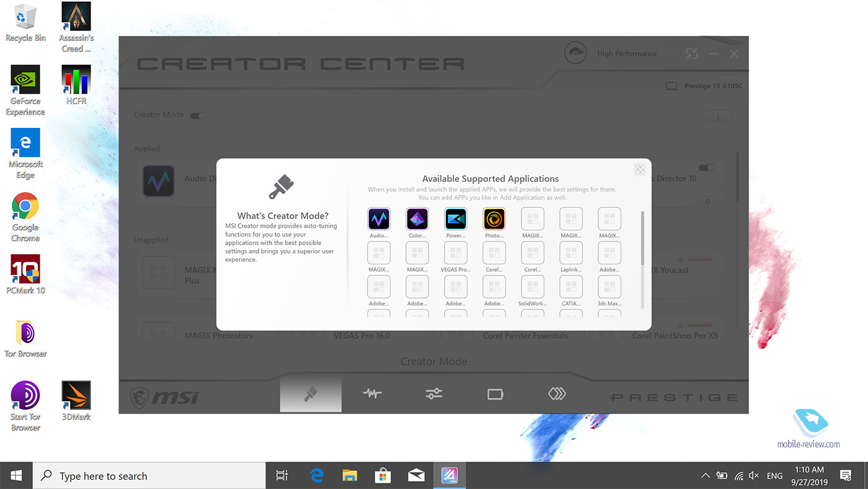
Task: Switch to the battery tab
Action: point(495,393)
